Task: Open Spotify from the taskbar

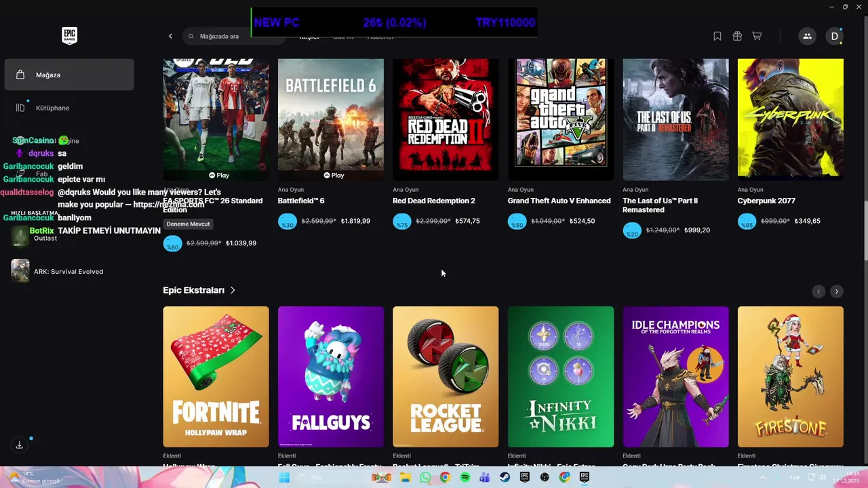Action: (x=465, y=477)
